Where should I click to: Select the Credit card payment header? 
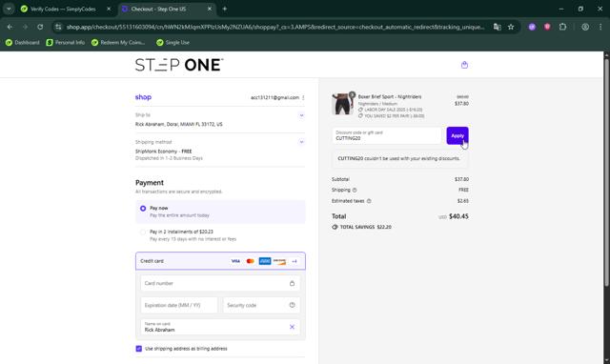coord(220,261)
